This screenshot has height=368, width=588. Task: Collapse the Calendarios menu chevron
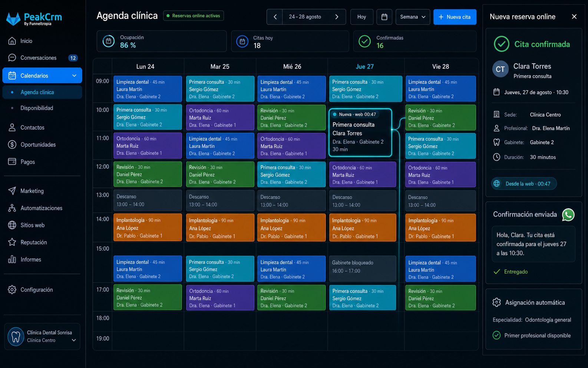pyautogui.click(x=74, y=76)
